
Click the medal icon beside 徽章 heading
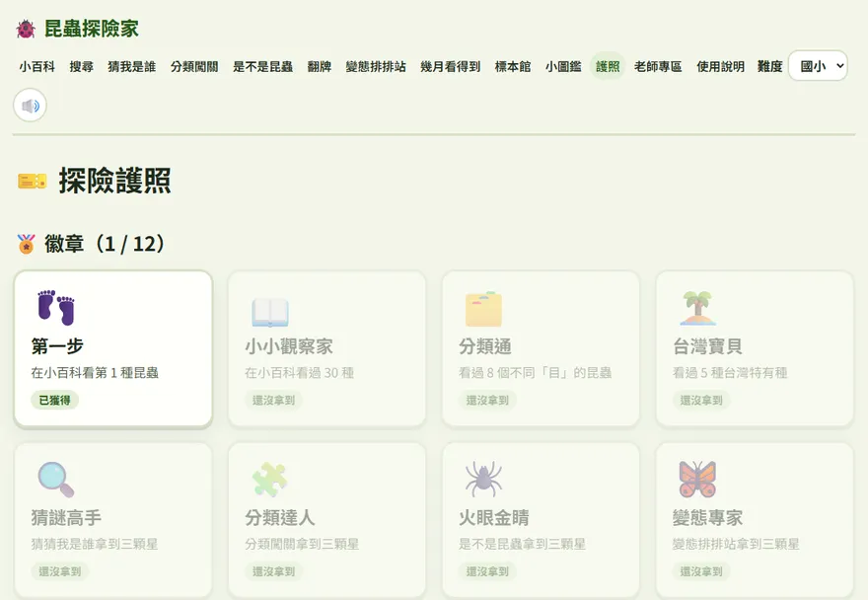tap(26, 244)
